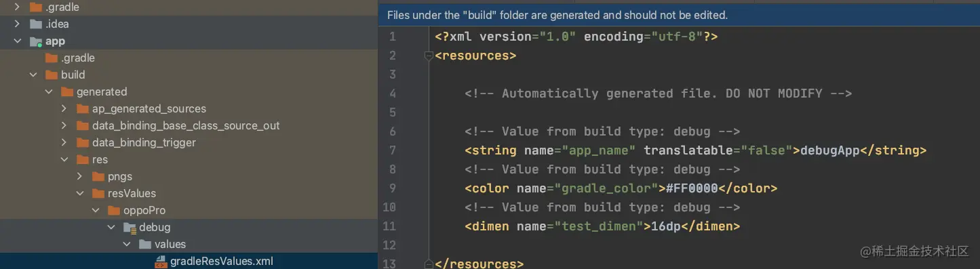Collapse the generated folder chevron
The image size is (980, 269).
(x=48, y=91)
